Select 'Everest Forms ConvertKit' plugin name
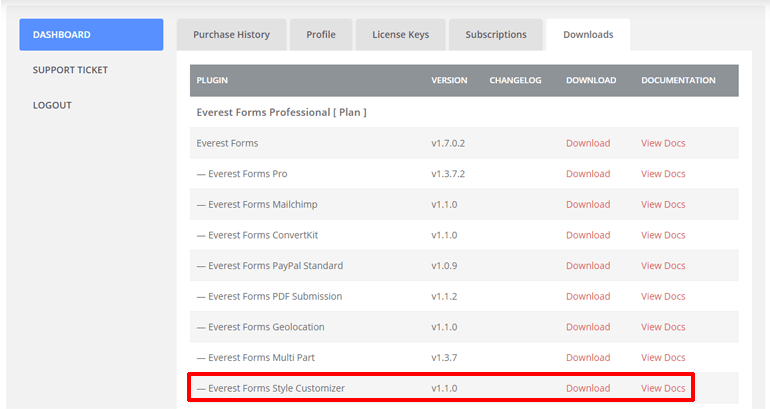770x409 pixels. (263, 235)
